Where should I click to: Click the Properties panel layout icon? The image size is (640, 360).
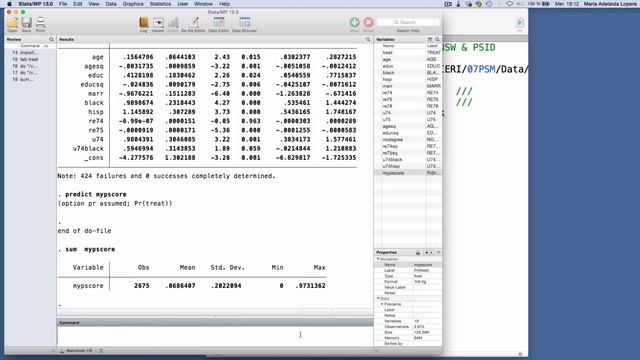coord(438,253)
